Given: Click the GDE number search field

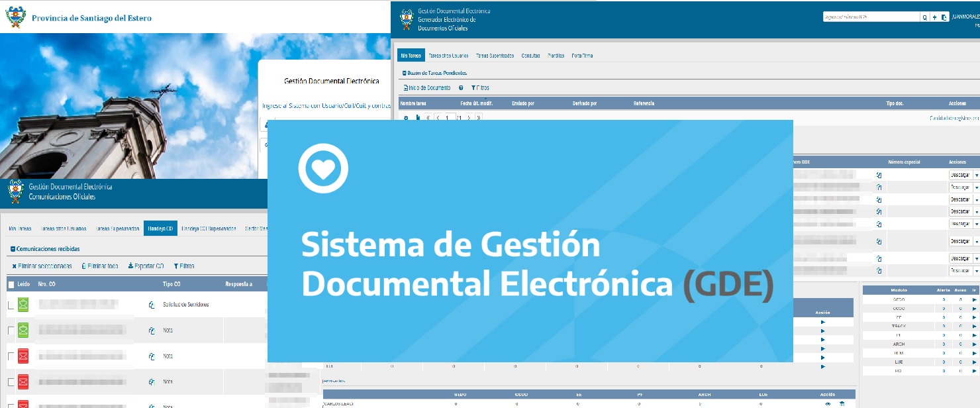Looking at the screenshot, I should click(871, 18).
